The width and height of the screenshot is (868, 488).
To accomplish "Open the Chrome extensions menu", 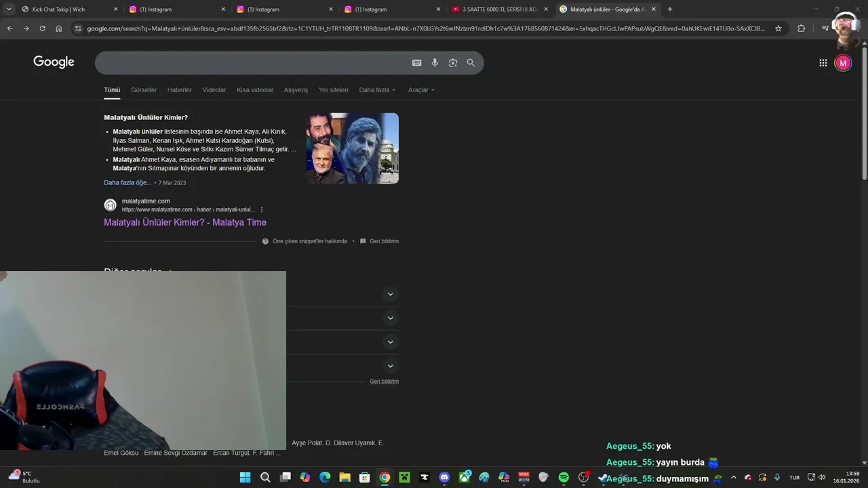I will 802,28.
